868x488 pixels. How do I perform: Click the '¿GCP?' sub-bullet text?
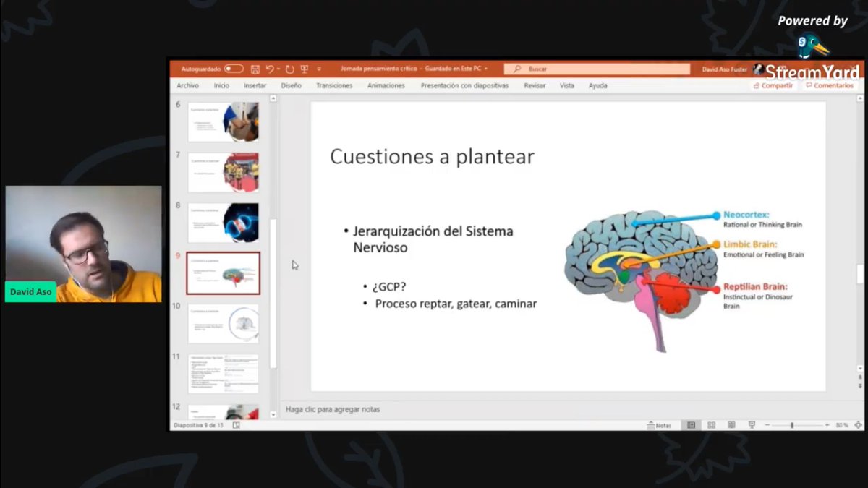pyautogui.click(x=389, y=286)
